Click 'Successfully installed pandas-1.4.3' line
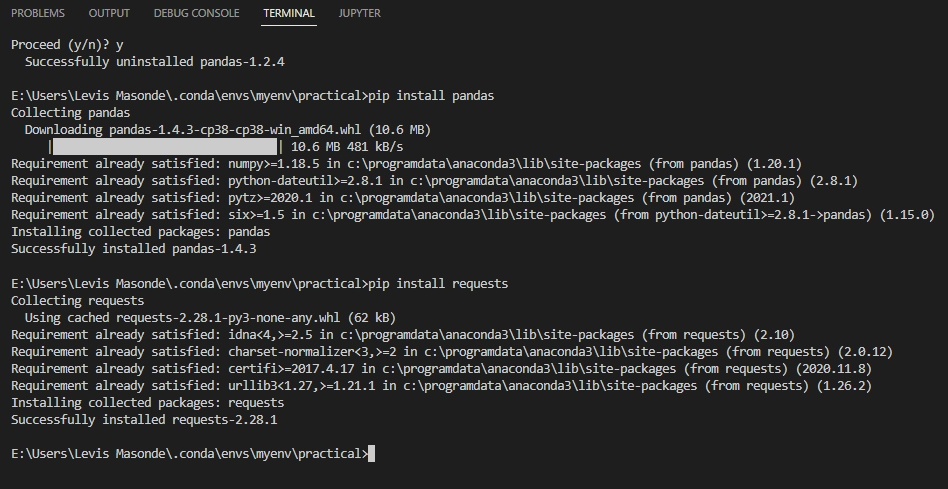948x489 pixels. click(134, 249)
